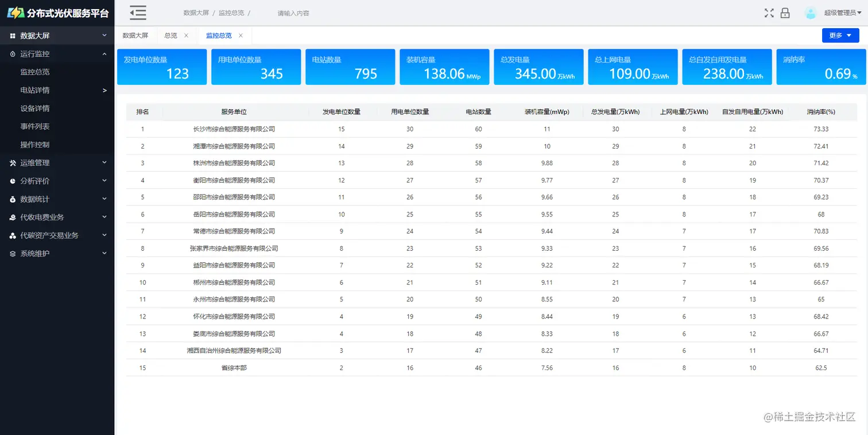
Task: Close the 监控总览 tab
Action: pos(241,36)
